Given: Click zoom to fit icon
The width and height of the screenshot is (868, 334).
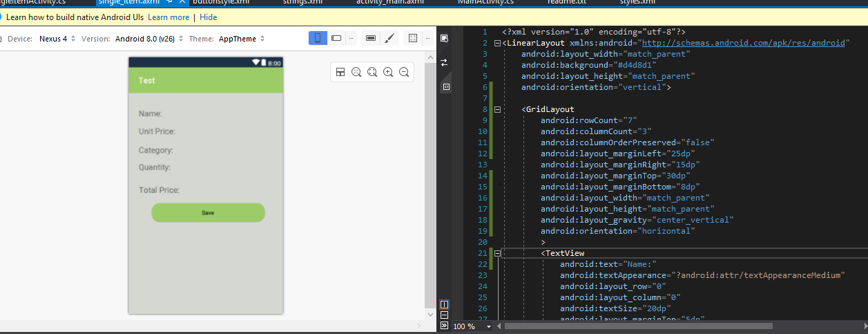Looking at the screenshot, I should [x=356, y=72].
